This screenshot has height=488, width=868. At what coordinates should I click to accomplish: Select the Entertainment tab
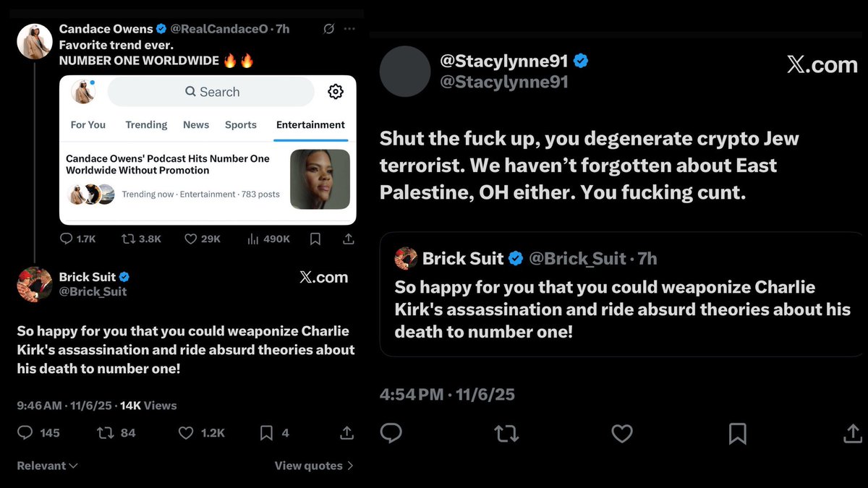coord(310,124)
